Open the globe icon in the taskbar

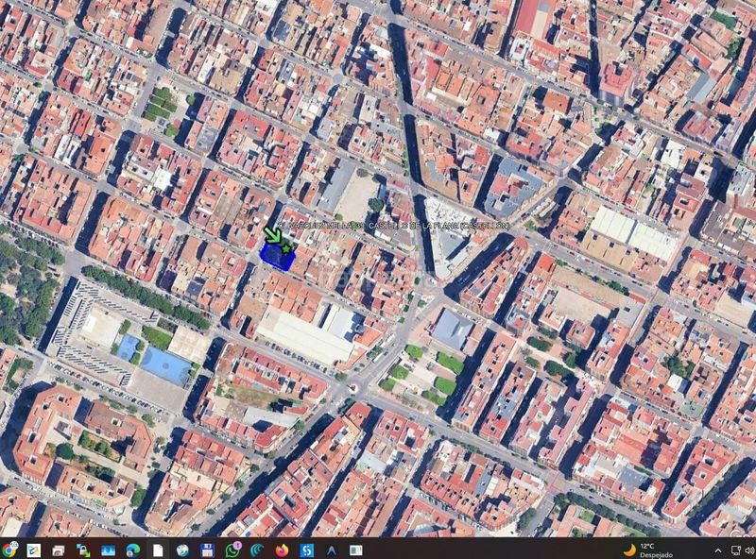[182, 551]
